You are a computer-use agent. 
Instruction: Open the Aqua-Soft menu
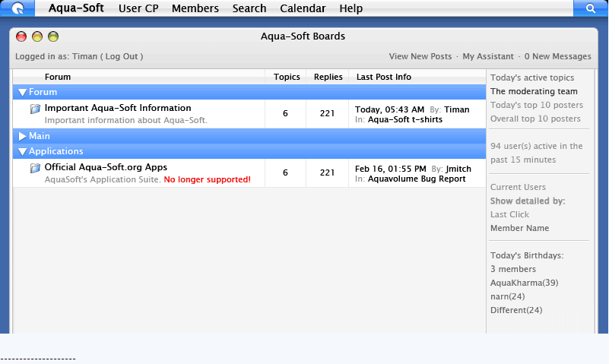click(76, 8)
